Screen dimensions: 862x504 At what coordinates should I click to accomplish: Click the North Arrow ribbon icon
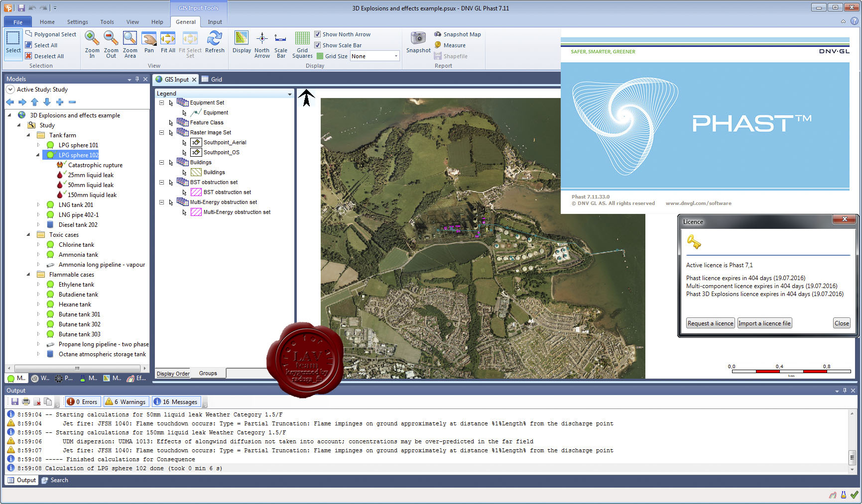[x=262, y=44]
